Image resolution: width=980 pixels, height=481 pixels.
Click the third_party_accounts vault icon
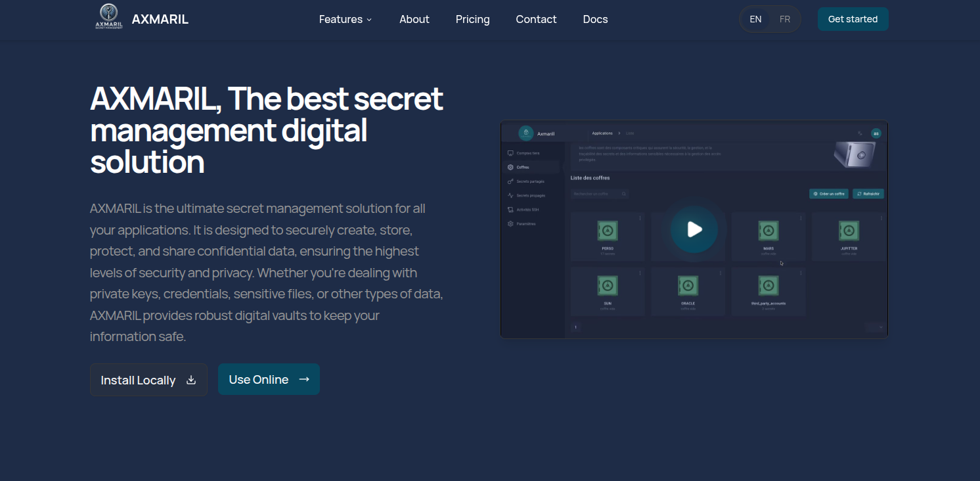coord(768,285)
